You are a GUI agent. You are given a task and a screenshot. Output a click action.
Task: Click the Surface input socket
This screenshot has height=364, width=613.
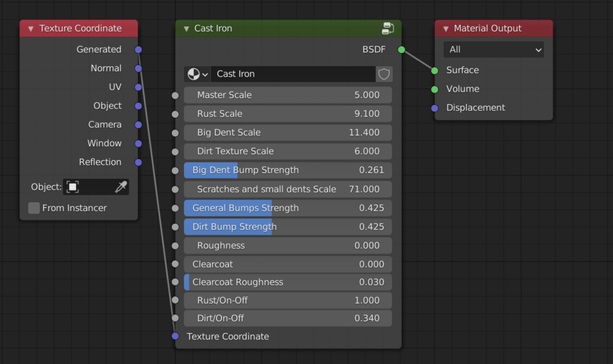434,70
